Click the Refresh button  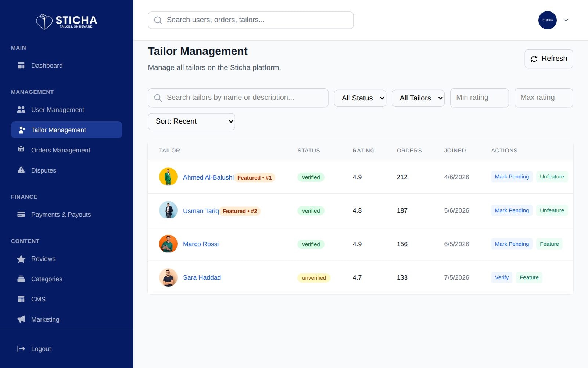pyautogui.click(x=549, y=59)
